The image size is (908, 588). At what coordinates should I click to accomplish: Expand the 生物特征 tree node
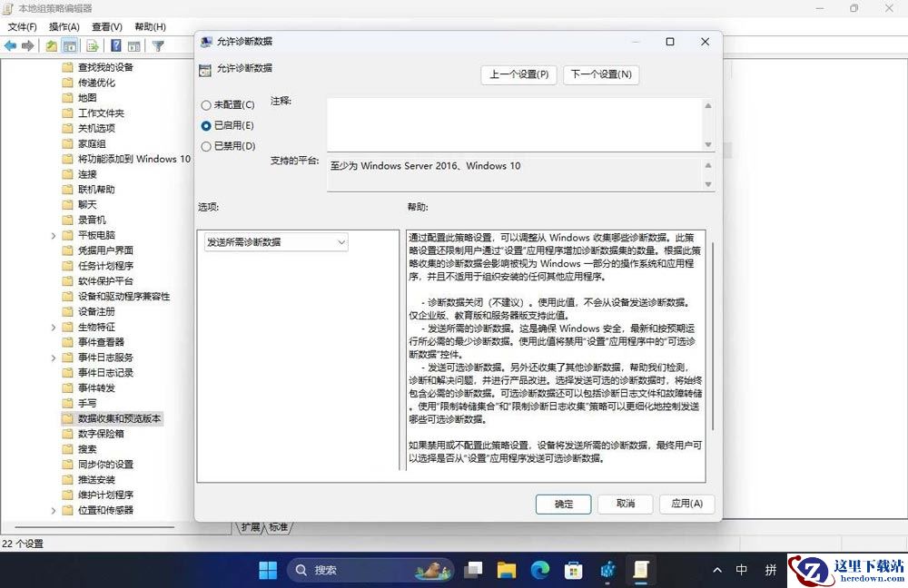coord(54,327)
